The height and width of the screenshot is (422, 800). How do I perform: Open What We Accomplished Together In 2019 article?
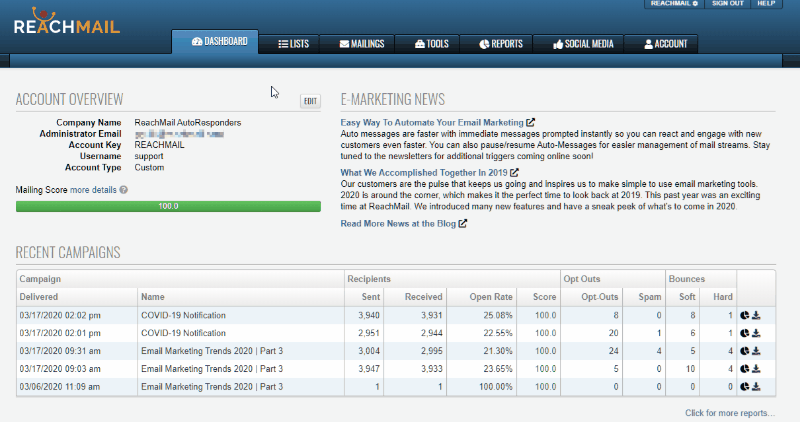click(423, 172)
